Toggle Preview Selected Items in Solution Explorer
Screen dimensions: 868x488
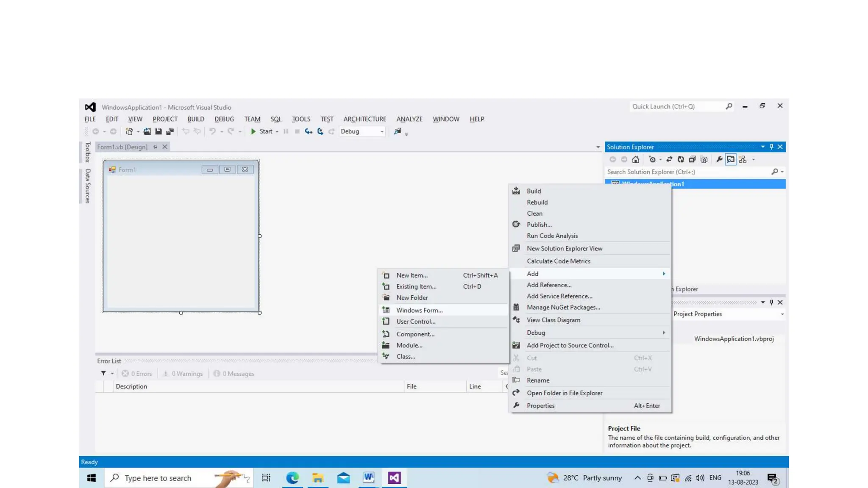pyautogui.click(x=731, y=159)
